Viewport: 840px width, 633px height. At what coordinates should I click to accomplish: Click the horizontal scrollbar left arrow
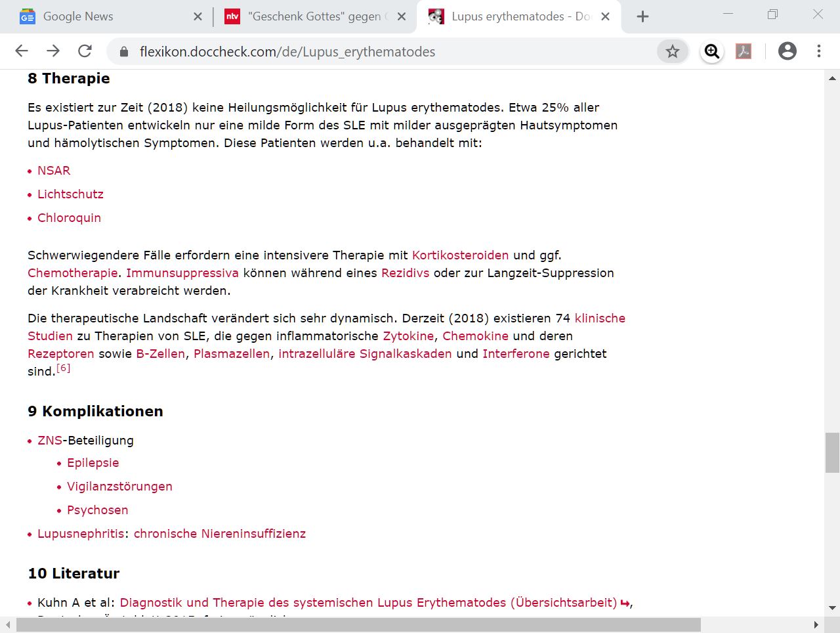(7, 624)
